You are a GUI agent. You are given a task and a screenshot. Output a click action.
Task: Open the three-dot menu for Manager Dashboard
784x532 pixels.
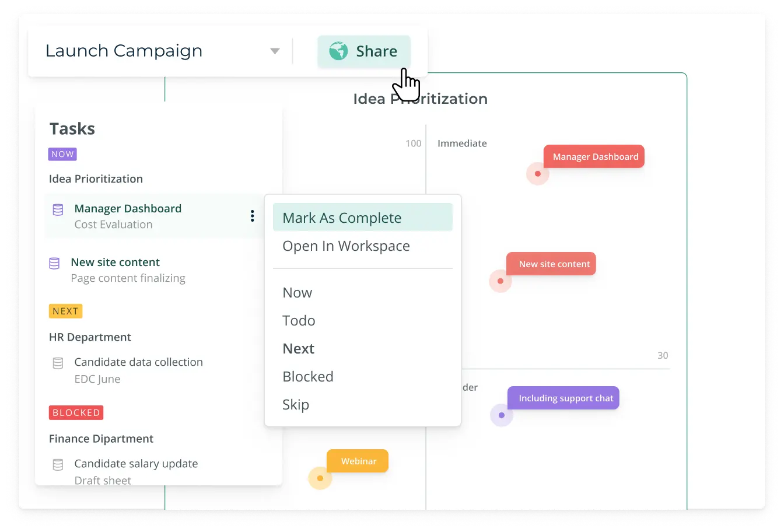pyautogui.click(x=252, y=216)
